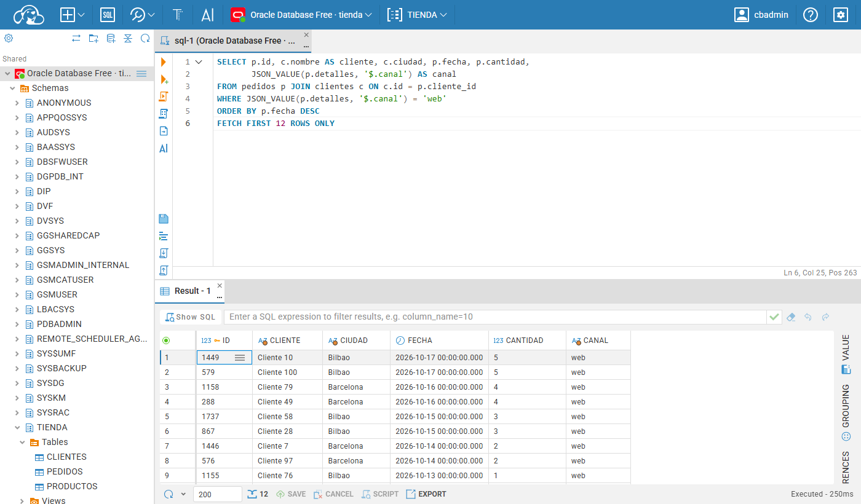Click the Show SQL button
Image resolution: width=861 pixels, height=504 pixels.
coord(189,317)
